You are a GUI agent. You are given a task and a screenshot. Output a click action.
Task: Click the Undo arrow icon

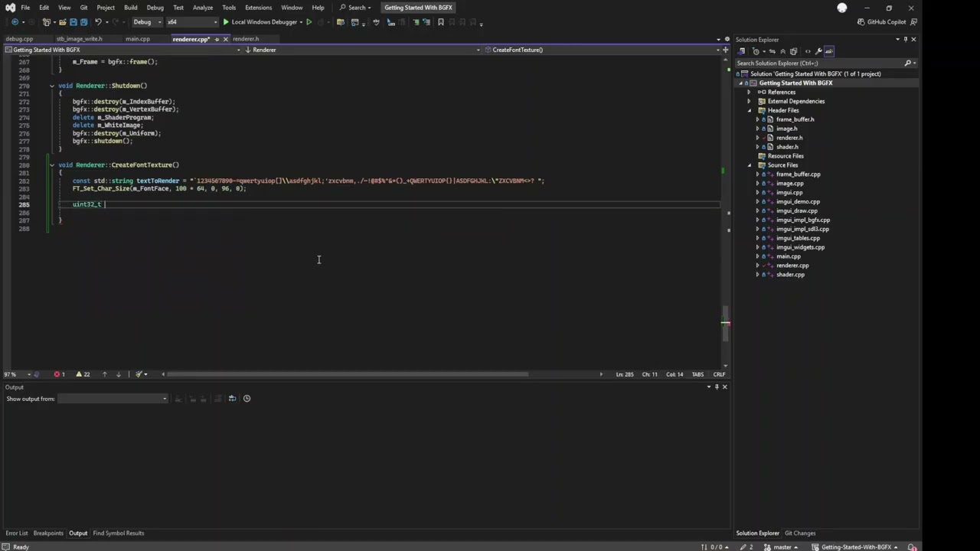click(98, 22)
